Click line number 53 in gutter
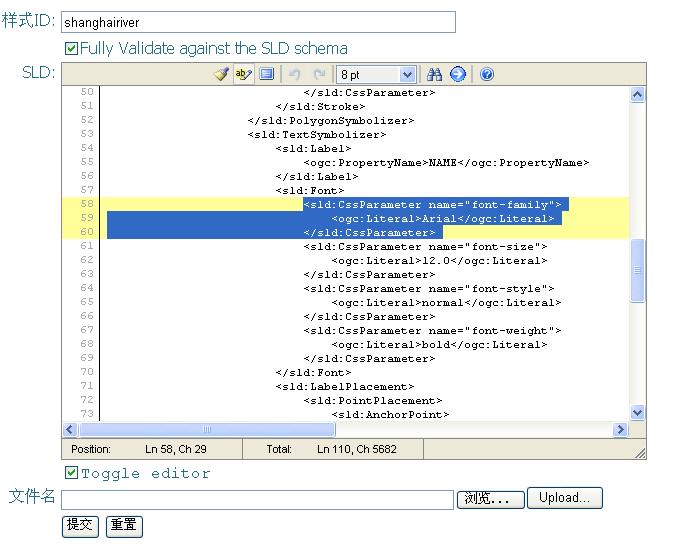This screenshot has height=547, width=675. click(87, 134)
